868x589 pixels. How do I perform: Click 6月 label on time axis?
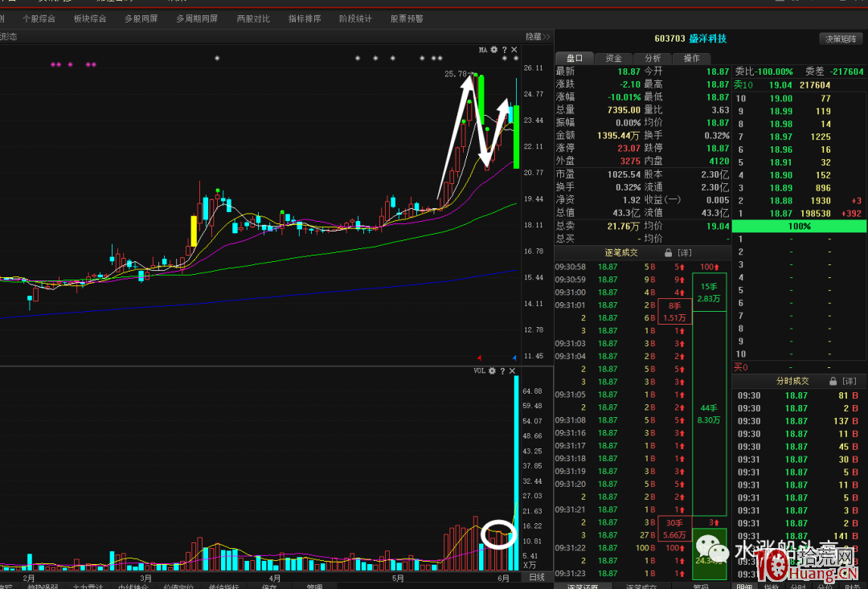(x=503, y=578)
